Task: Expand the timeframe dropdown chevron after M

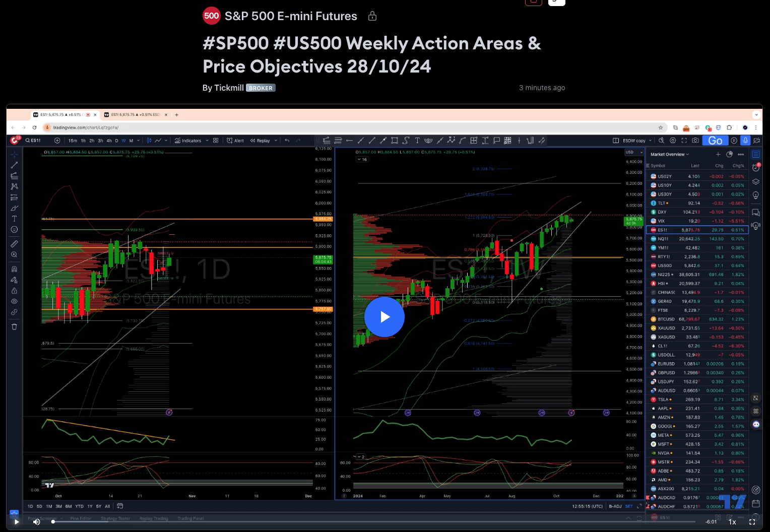Action: (x=139, y=141)
